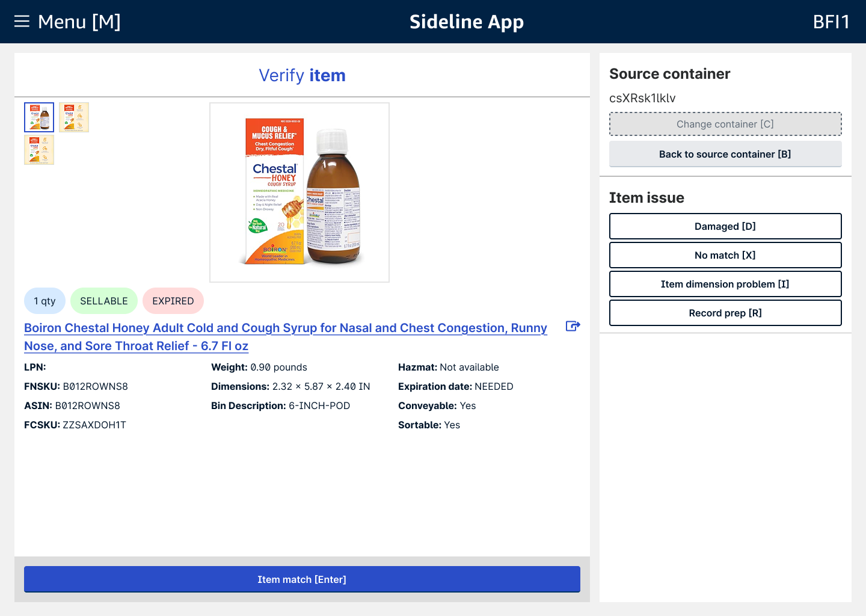The width and height of the screenshot is (866, 616).
Task: Click the main Chestal product image
Action: pos(299,192)
